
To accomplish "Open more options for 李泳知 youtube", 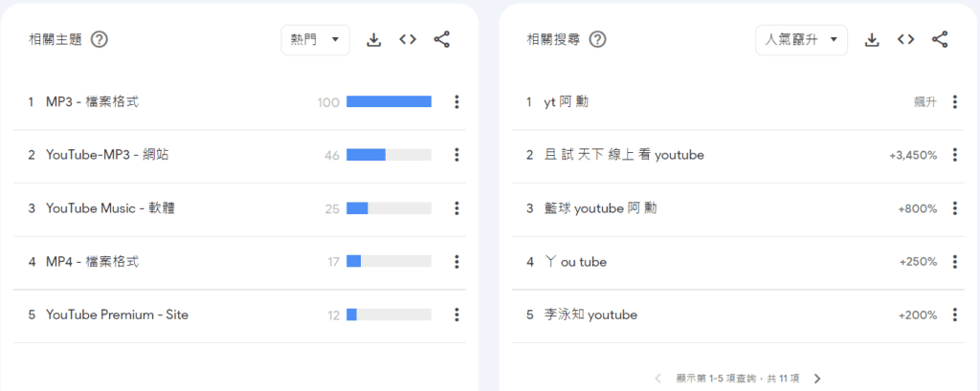I will [x=955, y=315].
